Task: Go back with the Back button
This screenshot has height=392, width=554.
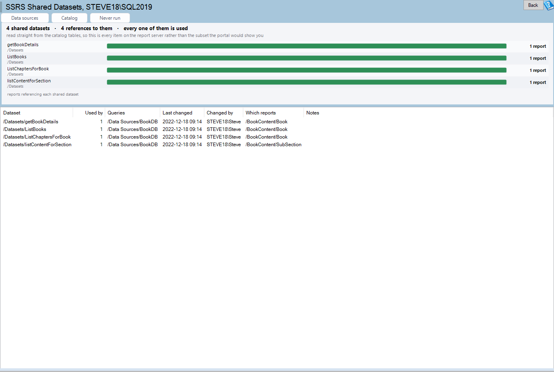Action: (533, 5)
